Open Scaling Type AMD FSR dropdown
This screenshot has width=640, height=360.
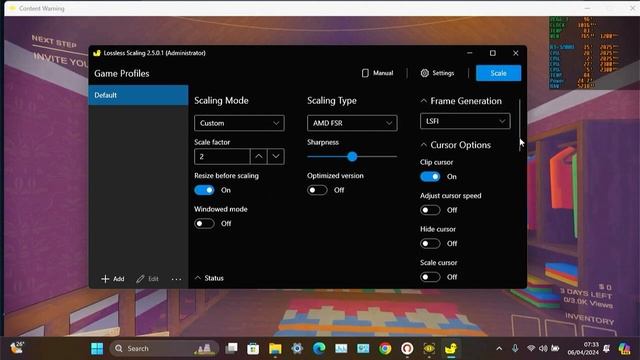point(352,123)
